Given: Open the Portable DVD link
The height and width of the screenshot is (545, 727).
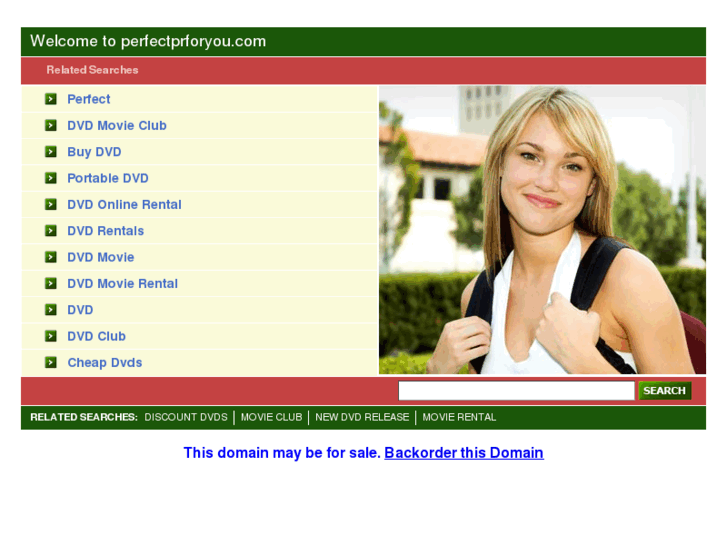Looking at the screenshot, I should pos(108,178).
